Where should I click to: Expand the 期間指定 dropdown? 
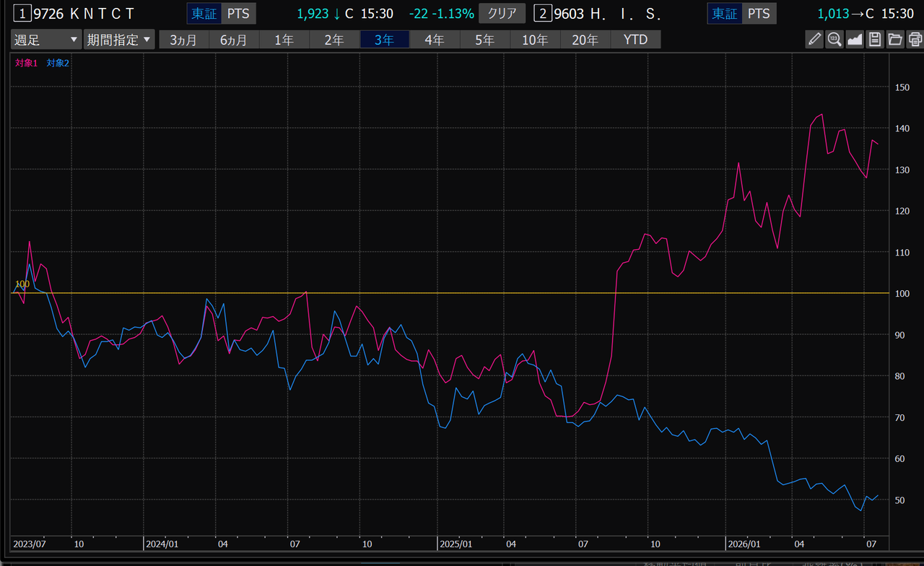(119, 40)
